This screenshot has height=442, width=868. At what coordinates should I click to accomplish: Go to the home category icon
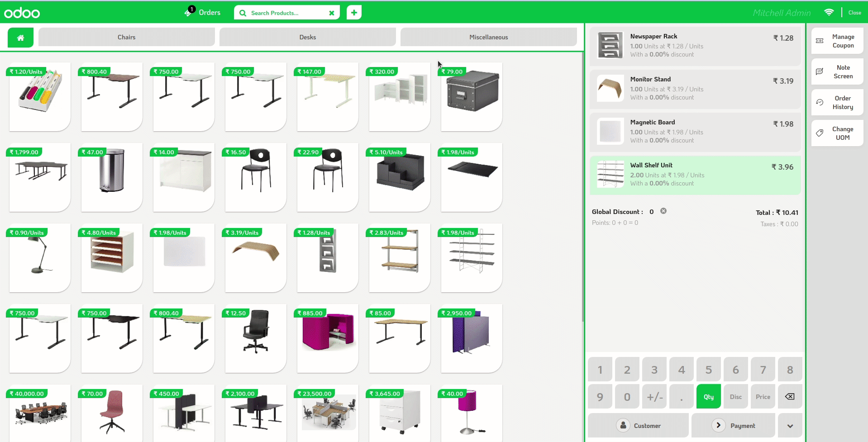[20, 38]
